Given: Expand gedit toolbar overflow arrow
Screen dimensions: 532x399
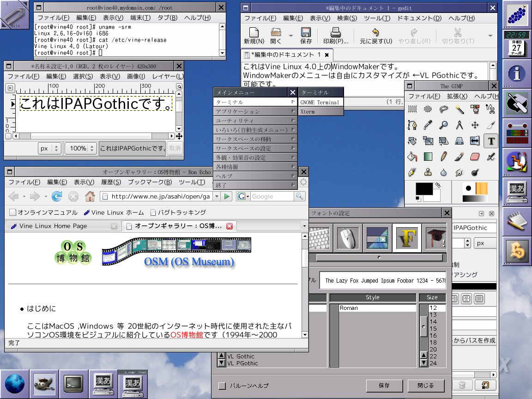Looking at the screenshot, I should click(490, 35).
